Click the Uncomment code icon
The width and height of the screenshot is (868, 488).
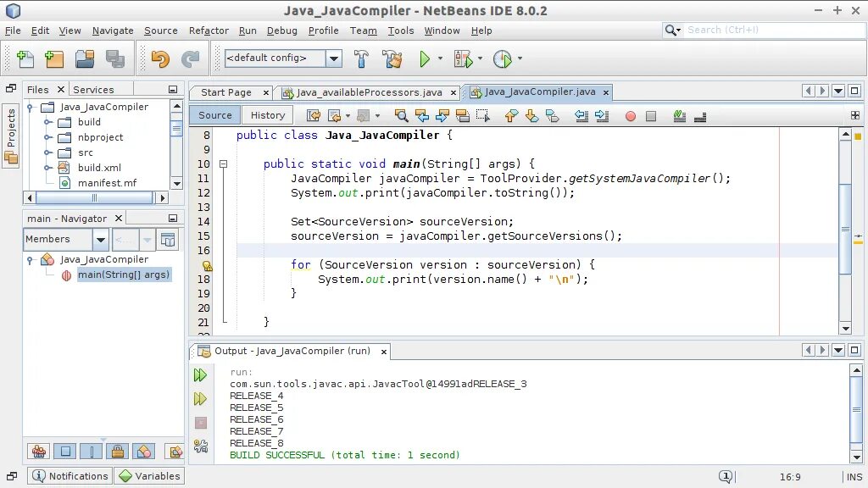(699, 115)
